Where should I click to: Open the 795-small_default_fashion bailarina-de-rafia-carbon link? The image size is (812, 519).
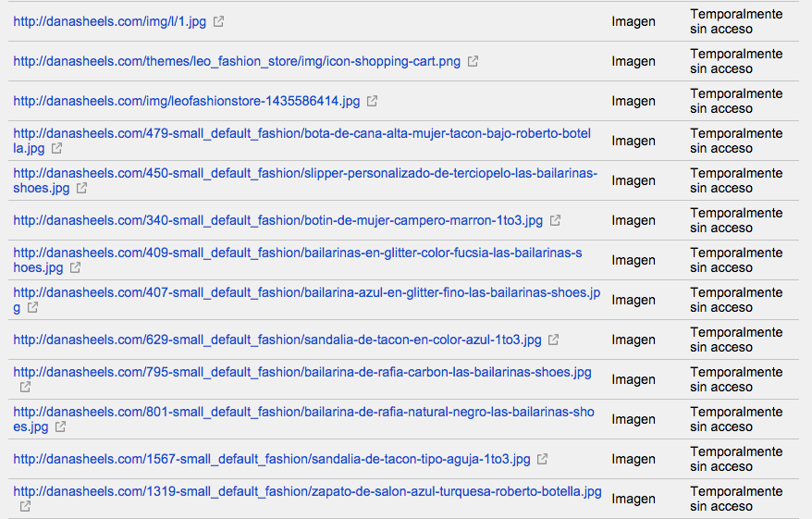(x=302, y=373)
